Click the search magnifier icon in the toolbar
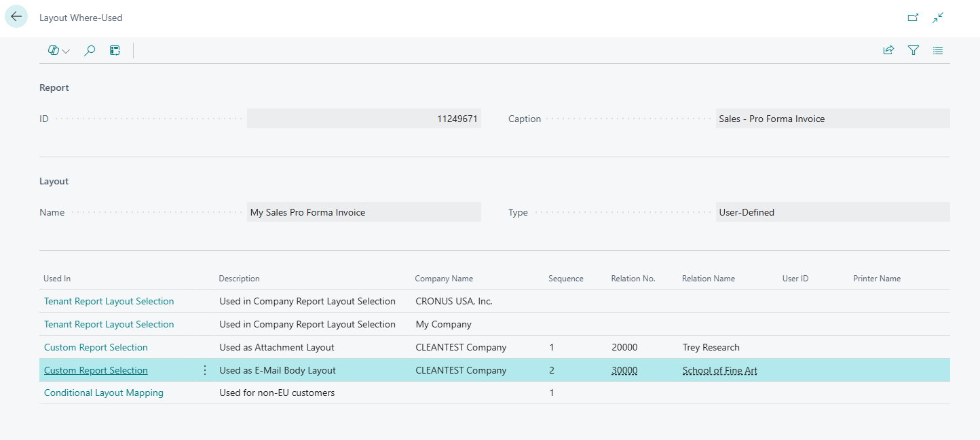 tap(89, 50)
